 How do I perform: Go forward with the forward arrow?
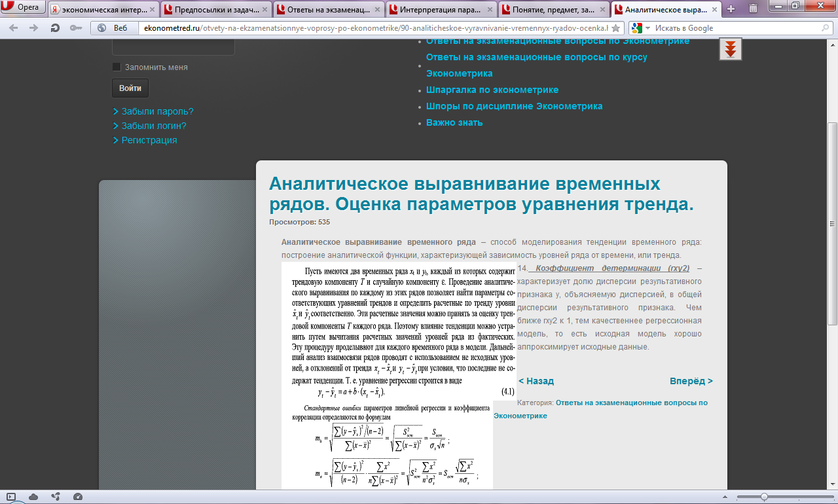coord(34,28)
